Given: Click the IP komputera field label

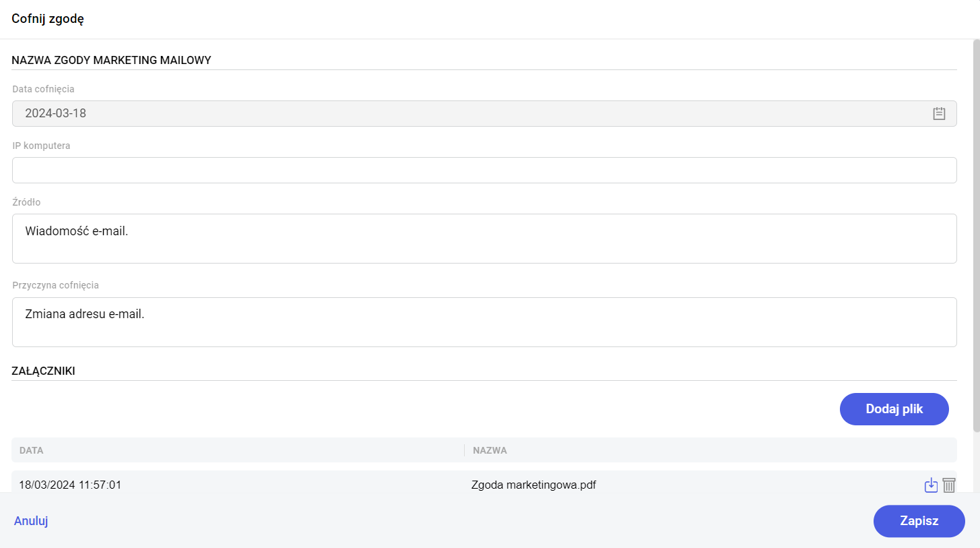Looking at the screenshot, I should (41, 146).
